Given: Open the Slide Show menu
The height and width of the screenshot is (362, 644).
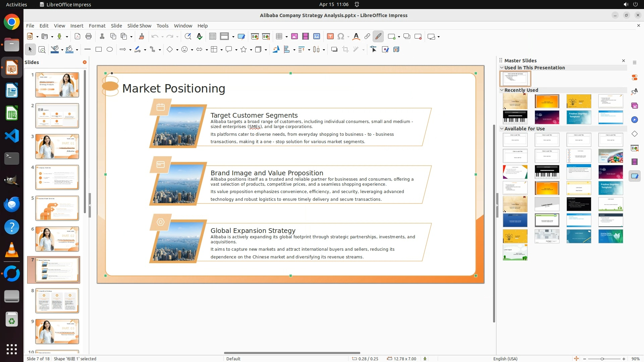Looking at the screenshot, I should pos(139,26).
